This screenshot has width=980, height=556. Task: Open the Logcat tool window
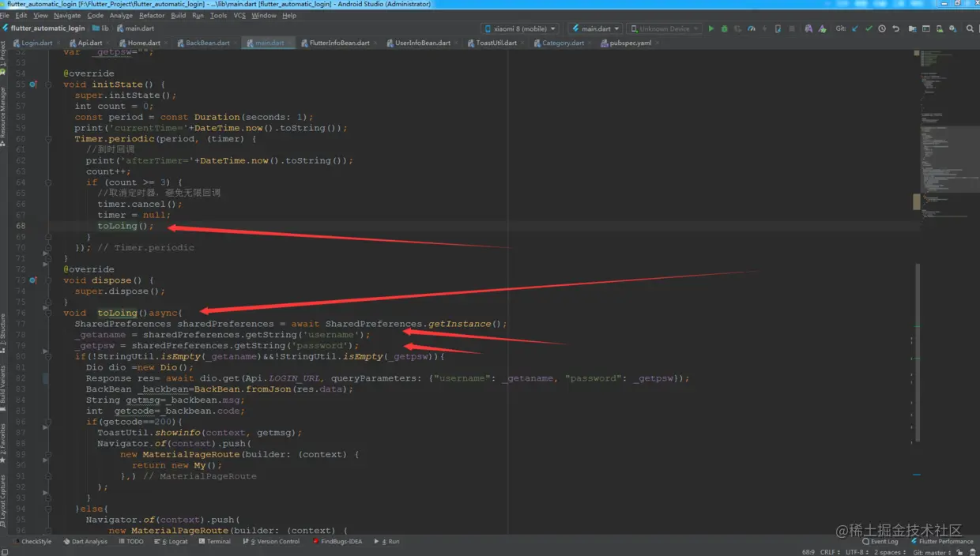[171, 542]
